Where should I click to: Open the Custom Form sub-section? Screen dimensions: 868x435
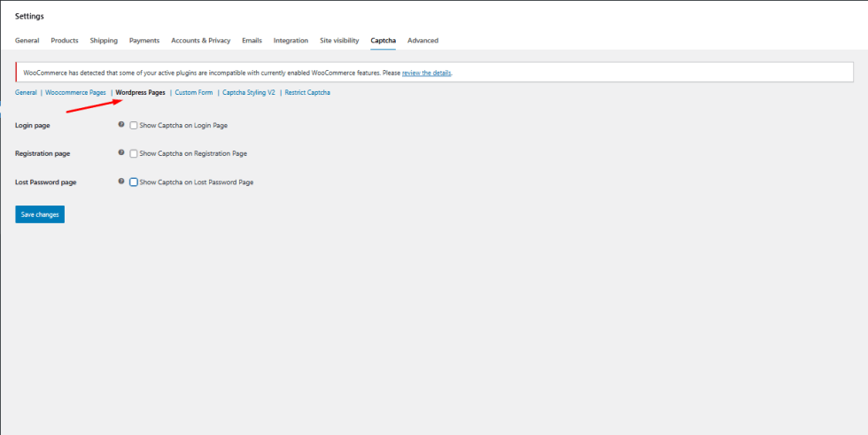coord(194,92)
